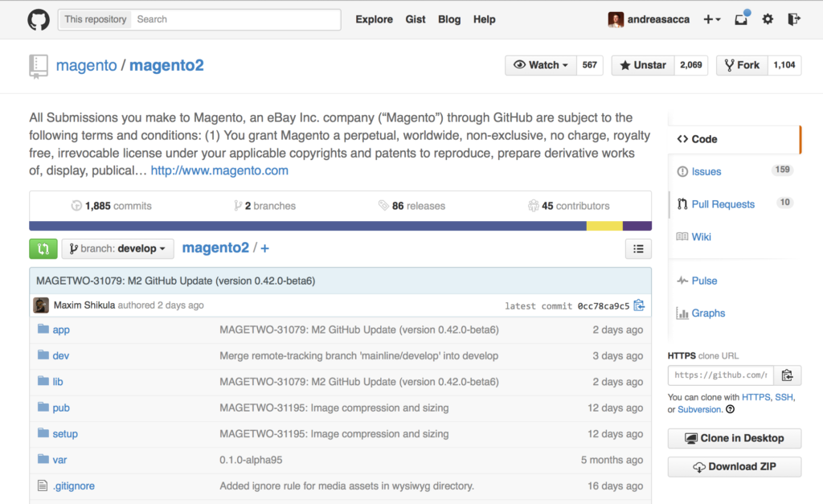The image size is (823, 504).
Task: Open your notifications inbox
Action: [x=740, y=19]
